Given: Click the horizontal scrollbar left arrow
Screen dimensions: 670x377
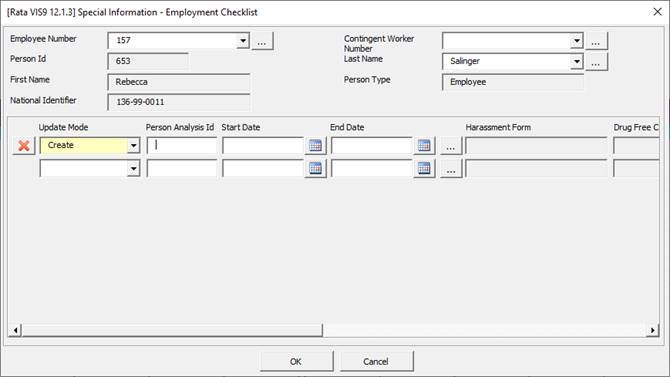Looking at the screenshot, I should [x=15, y=330].
